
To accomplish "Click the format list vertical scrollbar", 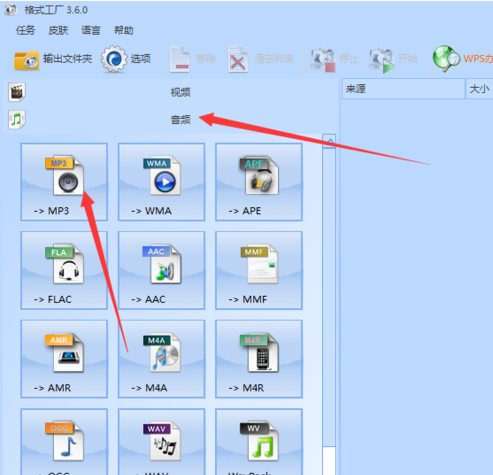I will coord(329,297).
